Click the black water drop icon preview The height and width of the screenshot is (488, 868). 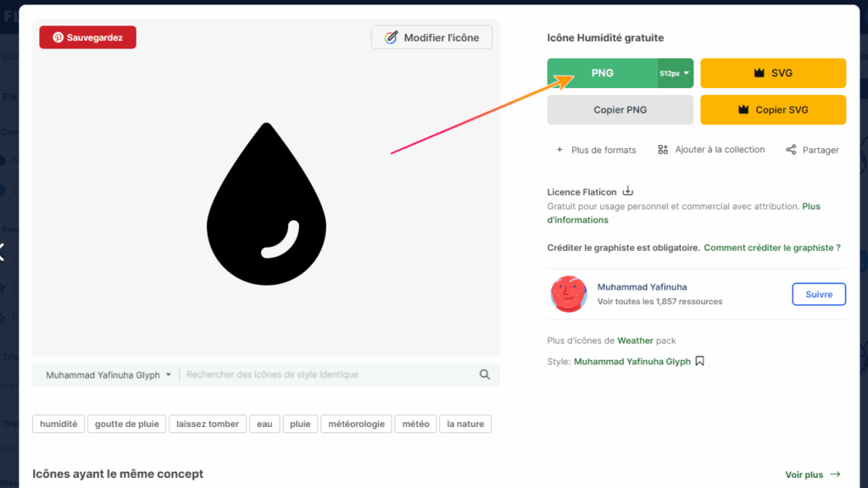(266, 203)
